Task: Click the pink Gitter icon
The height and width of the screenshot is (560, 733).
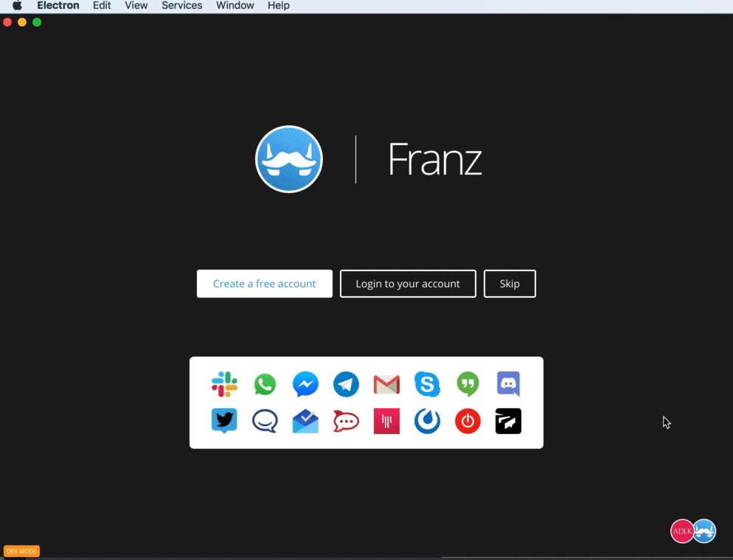Action: 386,421
